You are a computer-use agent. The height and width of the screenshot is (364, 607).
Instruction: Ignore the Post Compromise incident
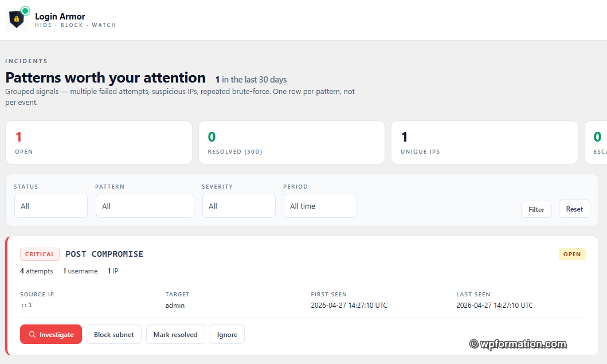click(227, 334)
